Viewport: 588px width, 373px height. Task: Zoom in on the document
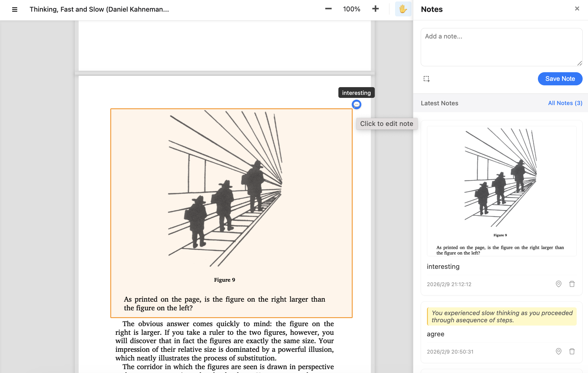375,9
